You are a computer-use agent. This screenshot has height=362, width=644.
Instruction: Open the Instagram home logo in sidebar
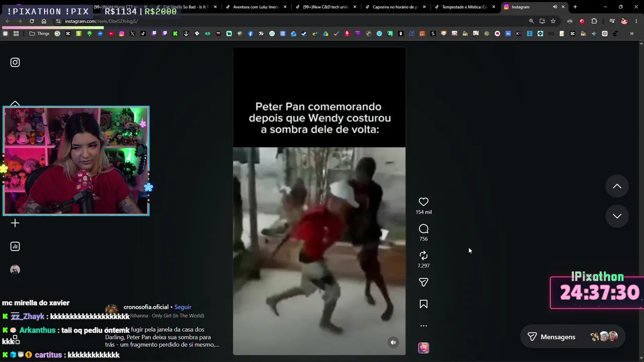[x=15, y=62]
